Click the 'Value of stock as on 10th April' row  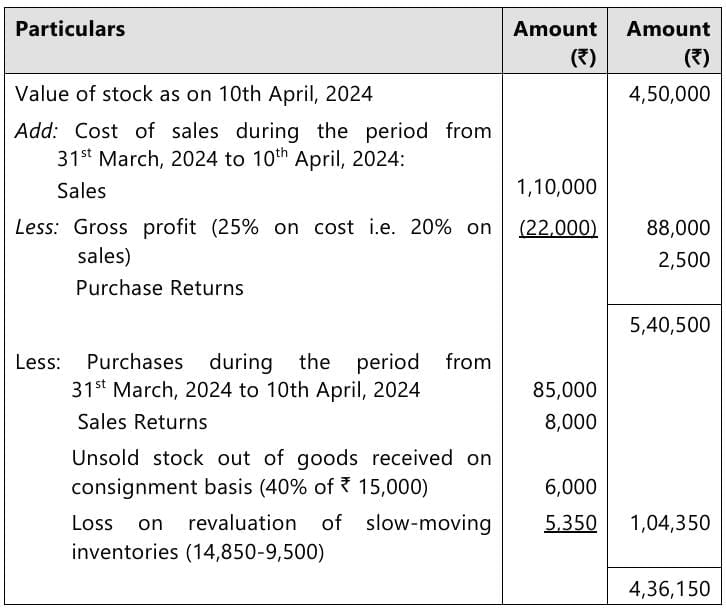[x=194, y=94]
